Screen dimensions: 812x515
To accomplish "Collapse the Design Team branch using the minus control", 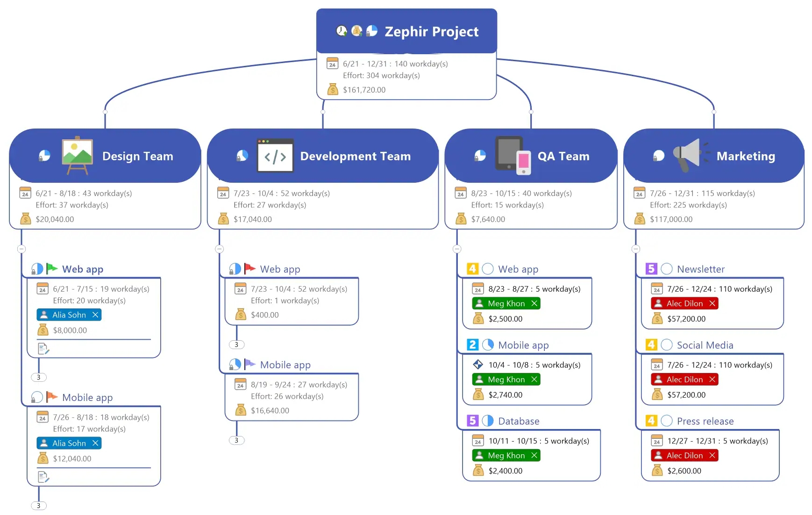I will click(x=21, y=249).
